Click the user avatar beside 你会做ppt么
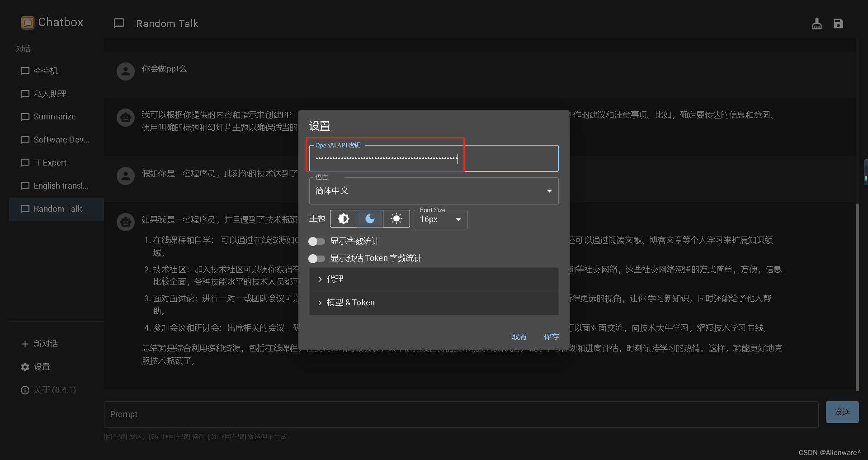This screenshot has height=460, width=868. coord(126,71)
